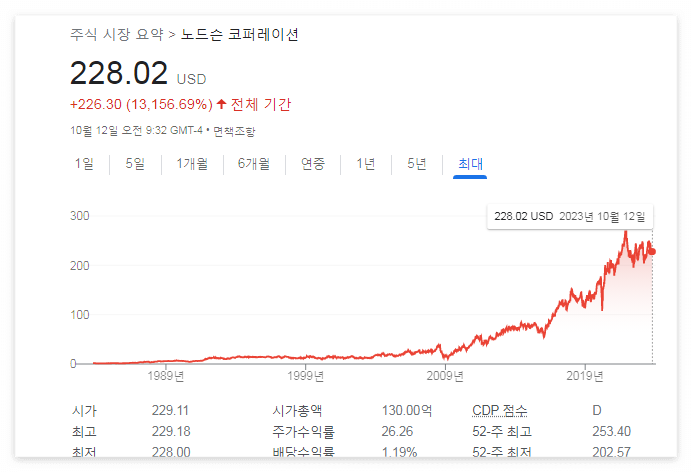The width and height of the screenshot is (692, 472).
Task: Click the 노드슨 코퍼레이션 company name
Action: pyautogui.click(x=240, y=34)
